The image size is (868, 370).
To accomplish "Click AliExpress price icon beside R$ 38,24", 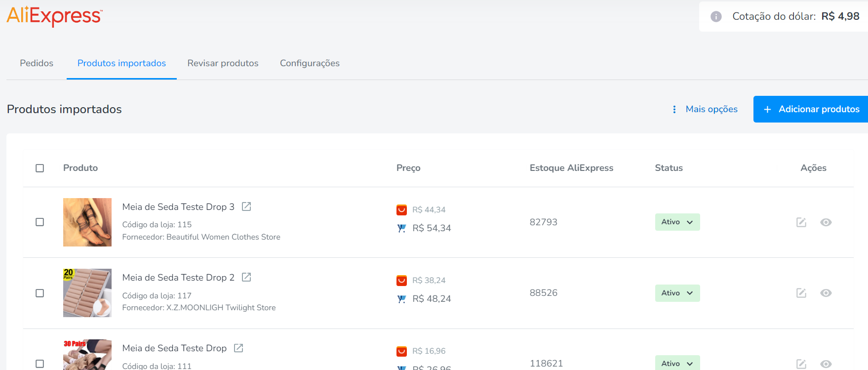I will click(x=402, y=281).
